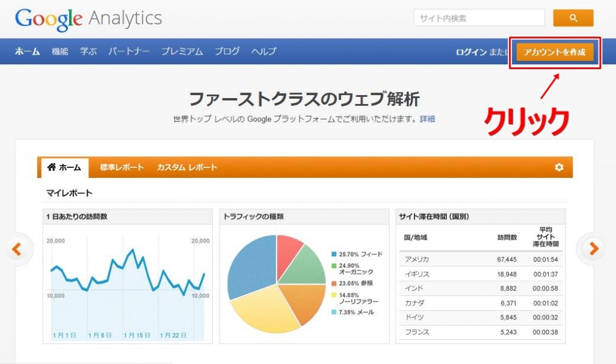The image size is (616, 364).
Task: Click the Google Analytics logo
Action: pos(88,19)
